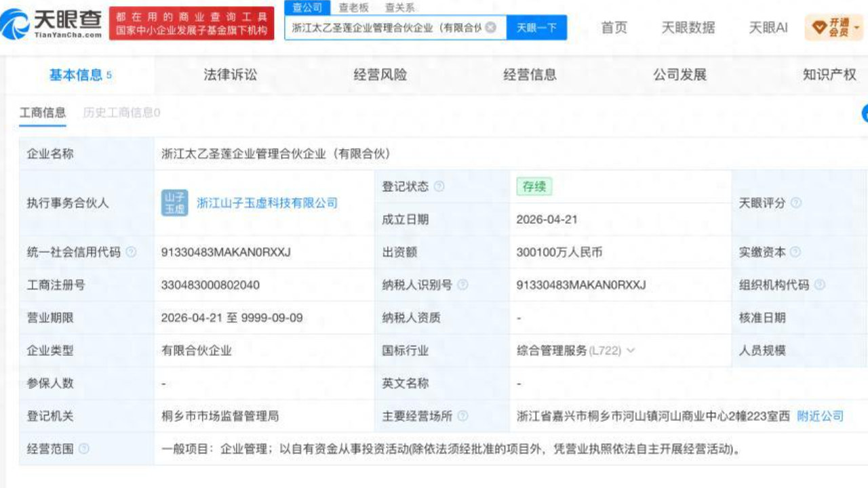Open the 知识产权 tab
Viewport: 868px width, 488px height.
point(829,75)
